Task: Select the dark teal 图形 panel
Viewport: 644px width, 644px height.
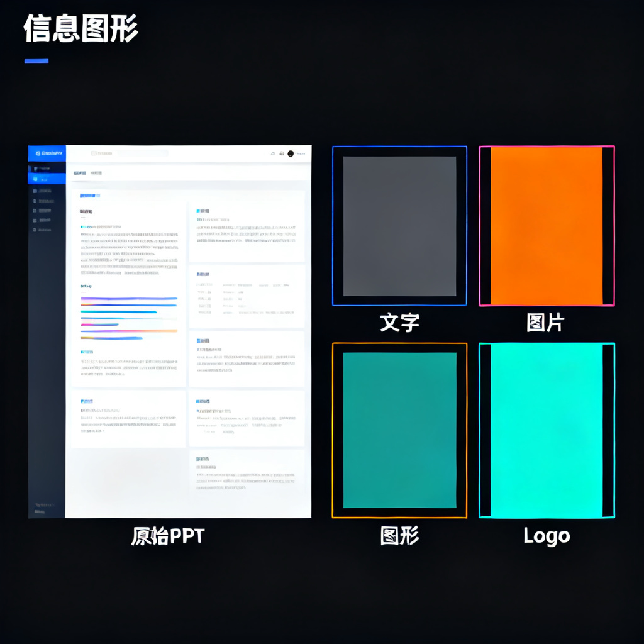Action: pyautogui.click(x=399, y=430)
